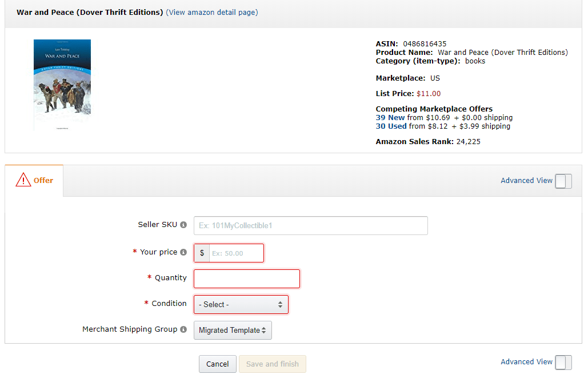The image size is (588, 378).
Task: Open the Merchant Shipping Group dropdown
Action: [233, 330]
